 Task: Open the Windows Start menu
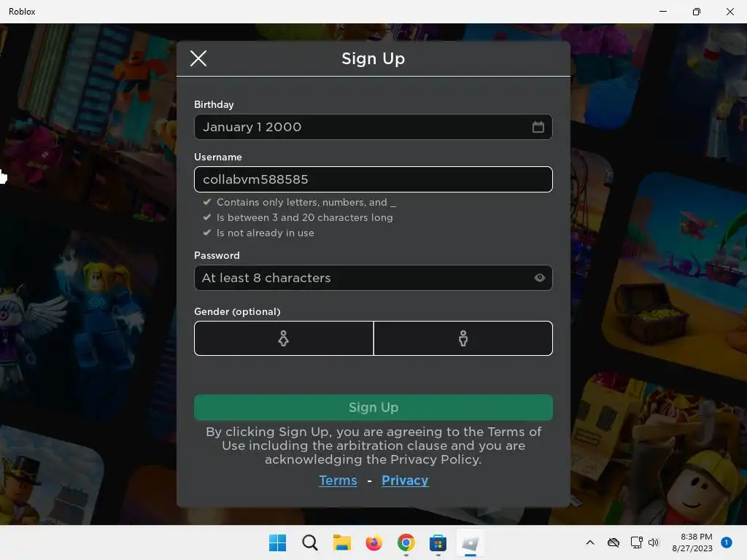tap(278, 542)
